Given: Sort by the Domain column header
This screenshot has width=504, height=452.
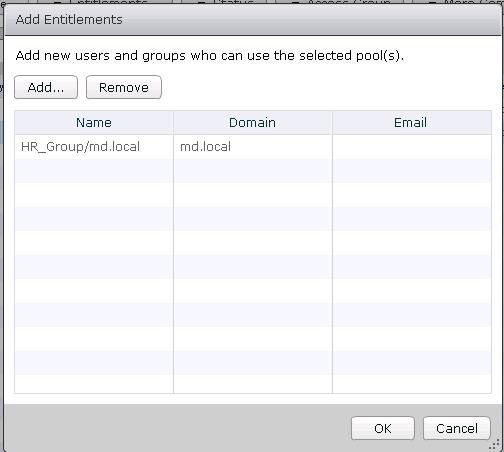Looking at the screenshot, I should (x=253, y=123).
